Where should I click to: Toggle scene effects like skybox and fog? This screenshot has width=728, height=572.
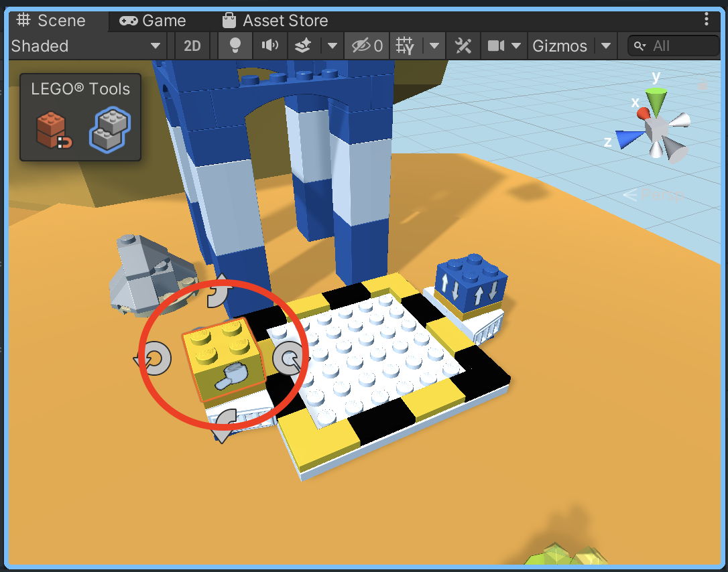point(303,46)
